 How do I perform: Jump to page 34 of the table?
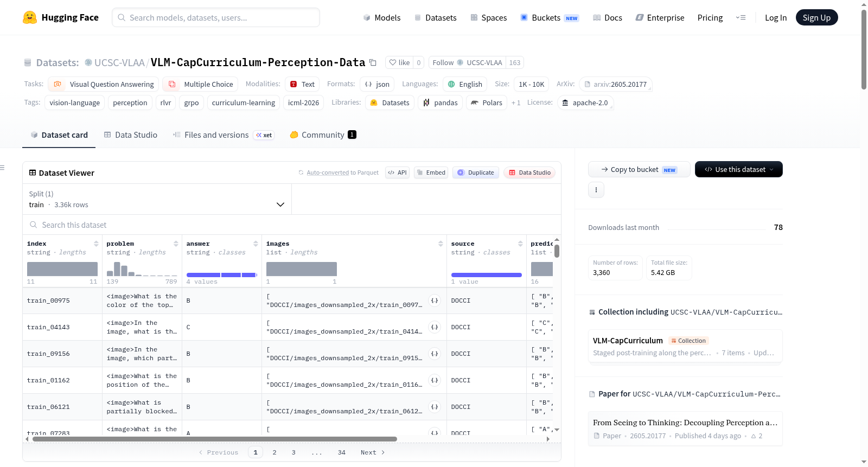click(342, 452)
